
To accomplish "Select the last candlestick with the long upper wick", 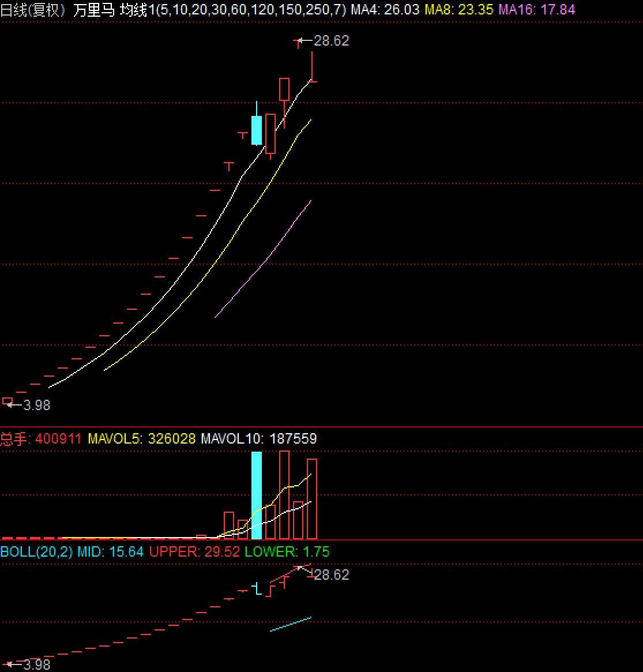I will 312,67.
